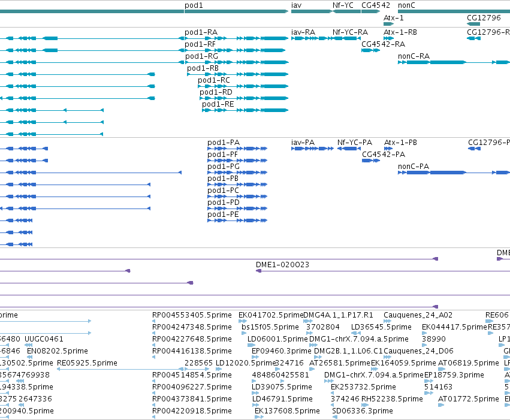Open the pod1-RF transcript
The height and width of the screenshot is (420, 510).
point(200,44)
